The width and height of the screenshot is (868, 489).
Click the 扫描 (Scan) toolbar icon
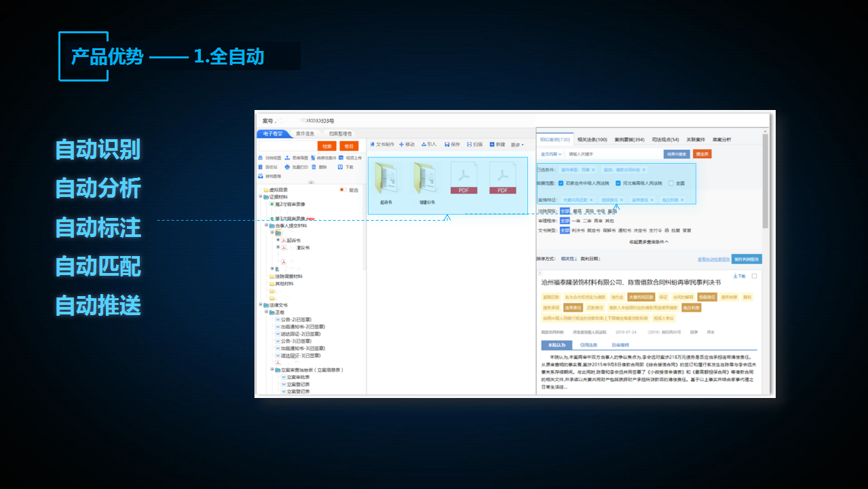coord(470,145)
